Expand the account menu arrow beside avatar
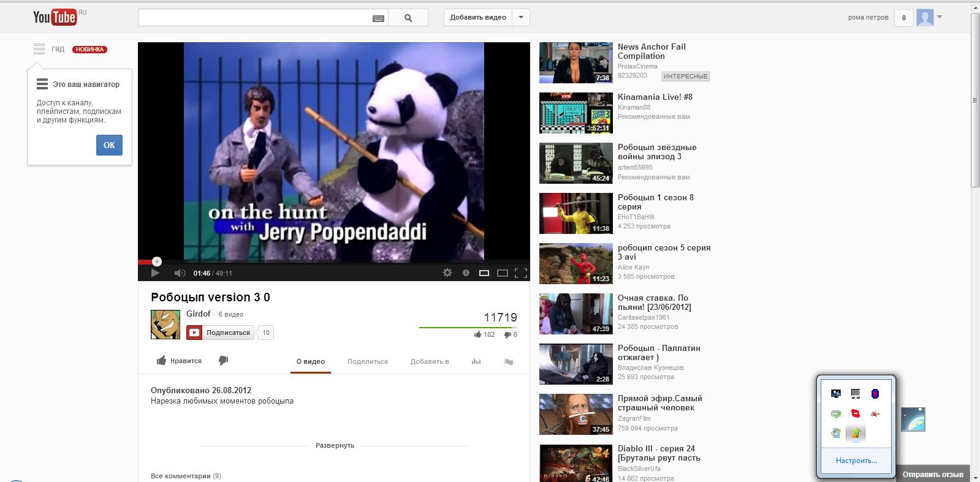 940,17
